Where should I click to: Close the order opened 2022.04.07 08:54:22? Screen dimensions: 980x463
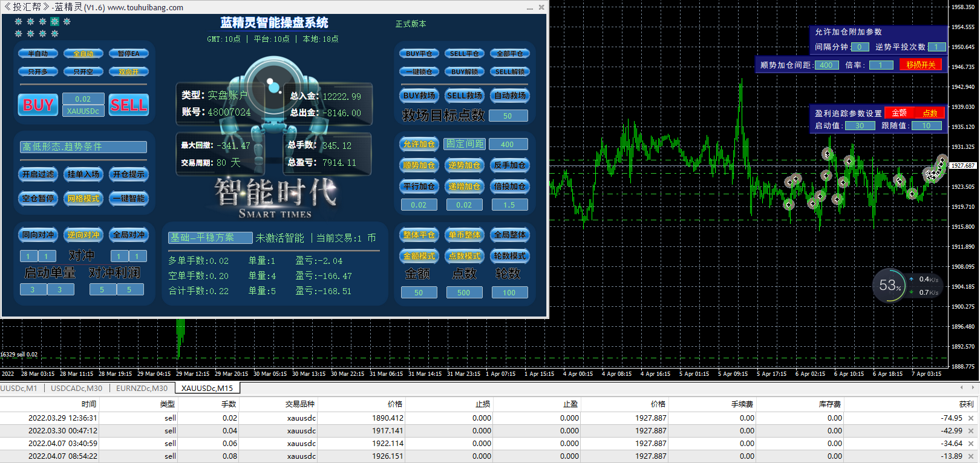click(x=971, y=456)
